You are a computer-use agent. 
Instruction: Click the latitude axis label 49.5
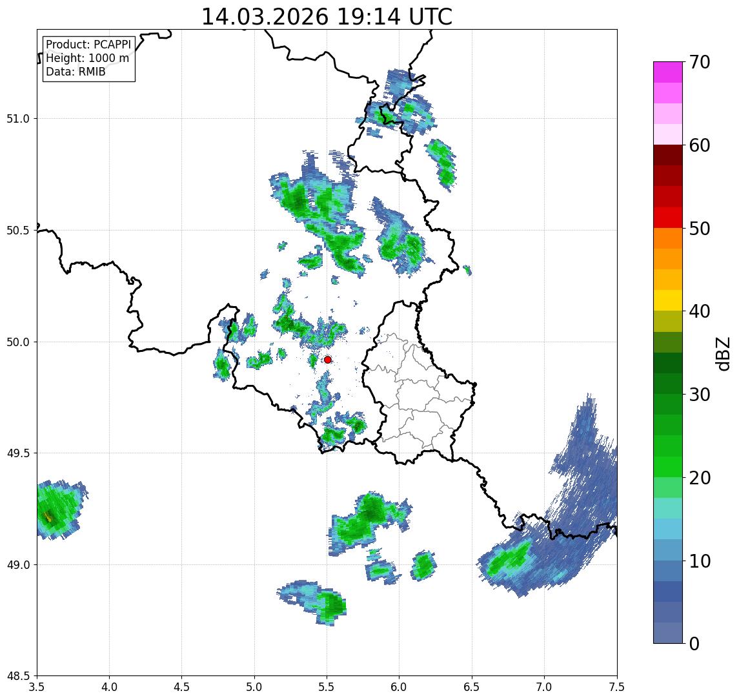coord(18,453)
